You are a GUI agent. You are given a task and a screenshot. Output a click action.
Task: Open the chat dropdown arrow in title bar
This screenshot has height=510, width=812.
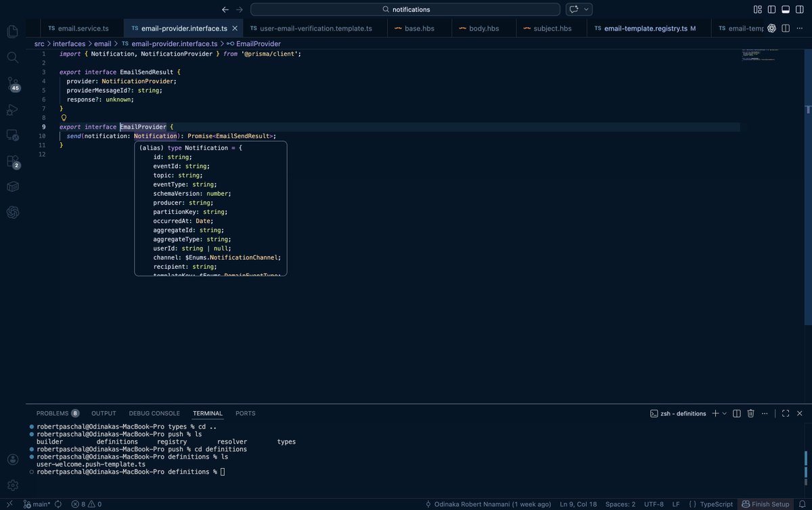click(x=587, y=9)
